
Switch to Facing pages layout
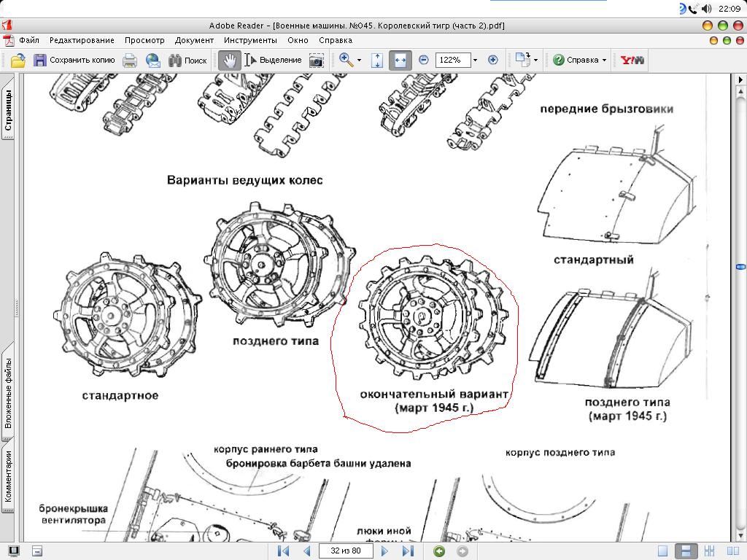pos(733,551)
